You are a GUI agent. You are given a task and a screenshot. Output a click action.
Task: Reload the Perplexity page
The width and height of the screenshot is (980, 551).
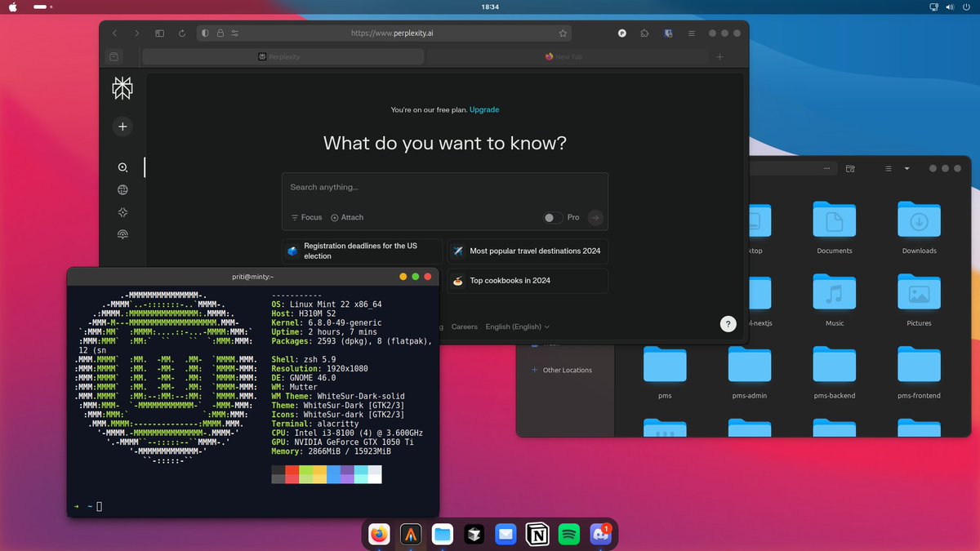(x=182, y=33)
